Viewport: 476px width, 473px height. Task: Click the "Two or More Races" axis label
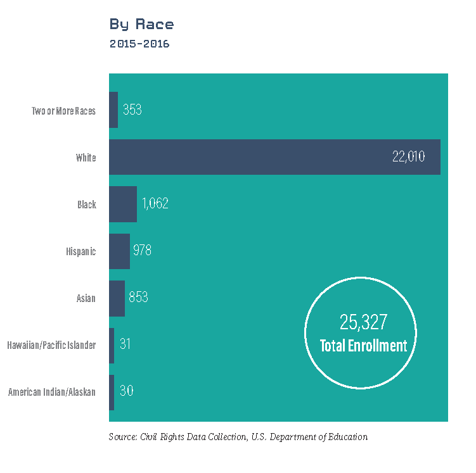pos(63,111)
